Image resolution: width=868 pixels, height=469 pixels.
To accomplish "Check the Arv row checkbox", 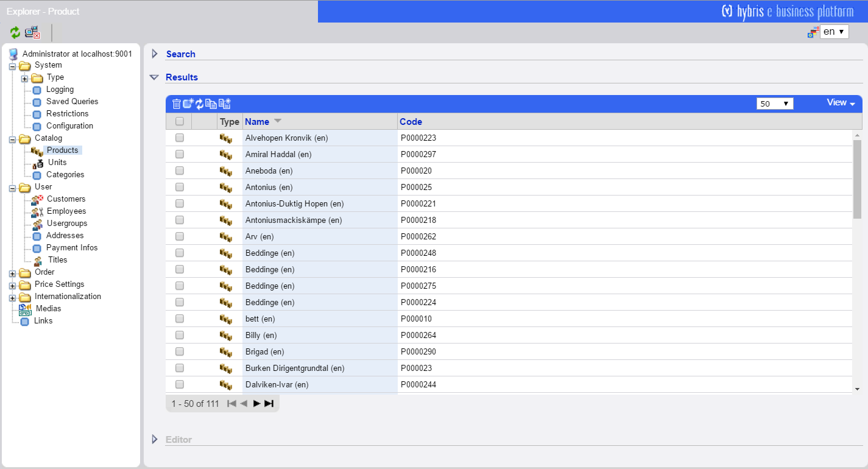I will tap(180, 236).
